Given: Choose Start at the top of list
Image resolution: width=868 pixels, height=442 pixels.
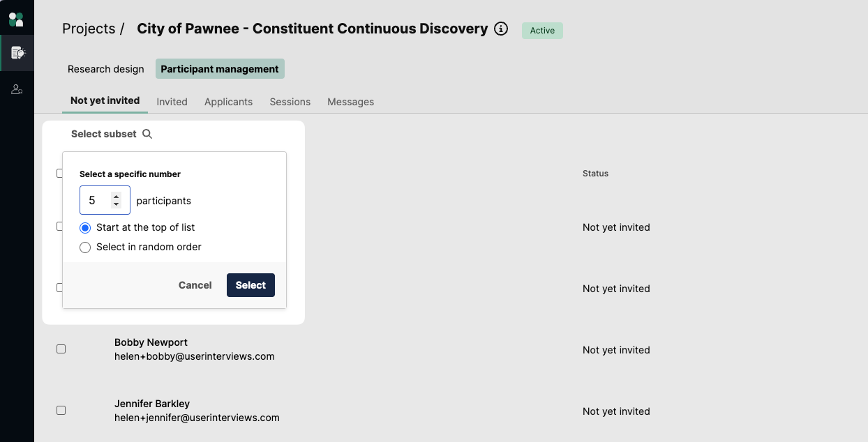Looking at the screenshot, I should click(x=85, y=228).
